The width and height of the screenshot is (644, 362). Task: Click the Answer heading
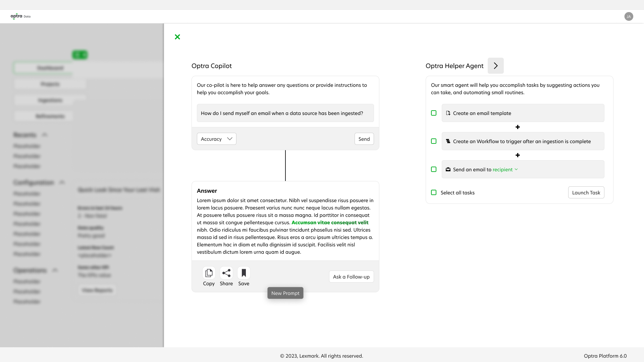click(207, 191)
